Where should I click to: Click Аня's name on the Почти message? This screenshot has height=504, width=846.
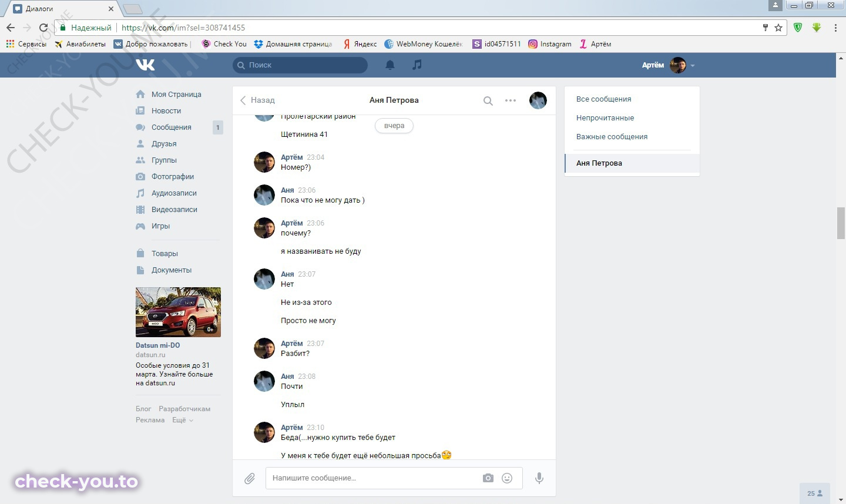coord(287,377)
